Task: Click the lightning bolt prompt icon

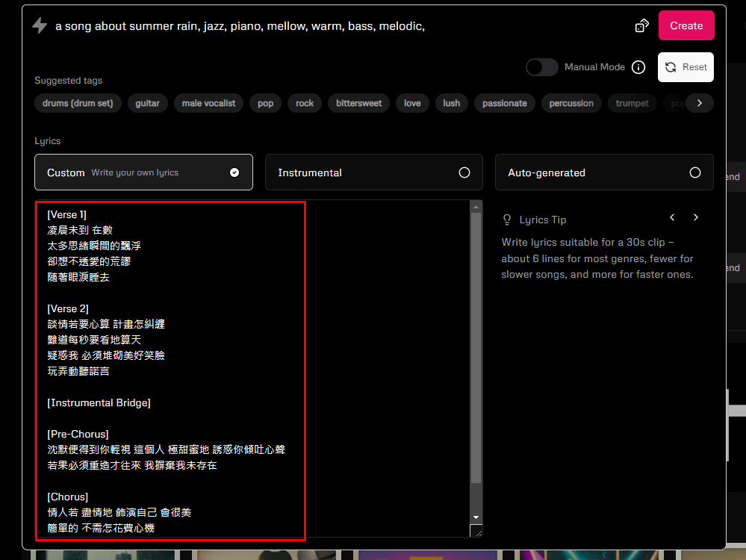Action: click(x=40, y=25)
